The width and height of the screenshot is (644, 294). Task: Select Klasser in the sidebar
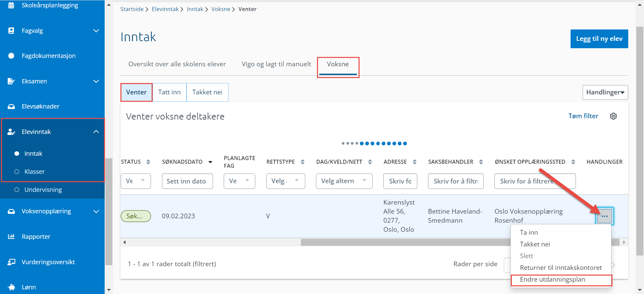[34, 171]
